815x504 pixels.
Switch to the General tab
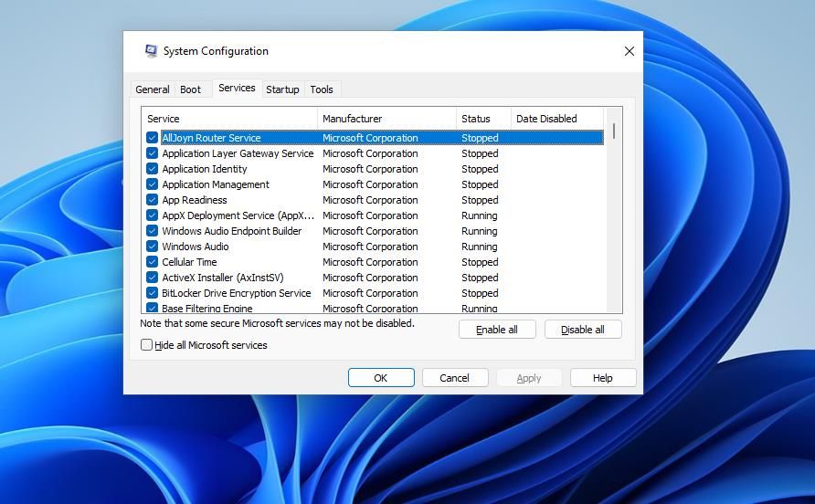[152, 89]
